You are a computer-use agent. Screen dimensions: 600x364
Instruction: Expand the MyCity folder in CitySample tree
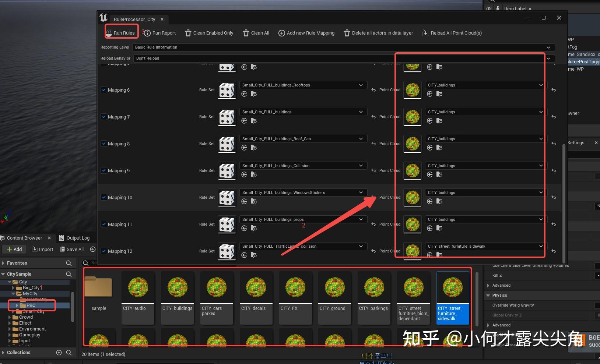[14, 294]
